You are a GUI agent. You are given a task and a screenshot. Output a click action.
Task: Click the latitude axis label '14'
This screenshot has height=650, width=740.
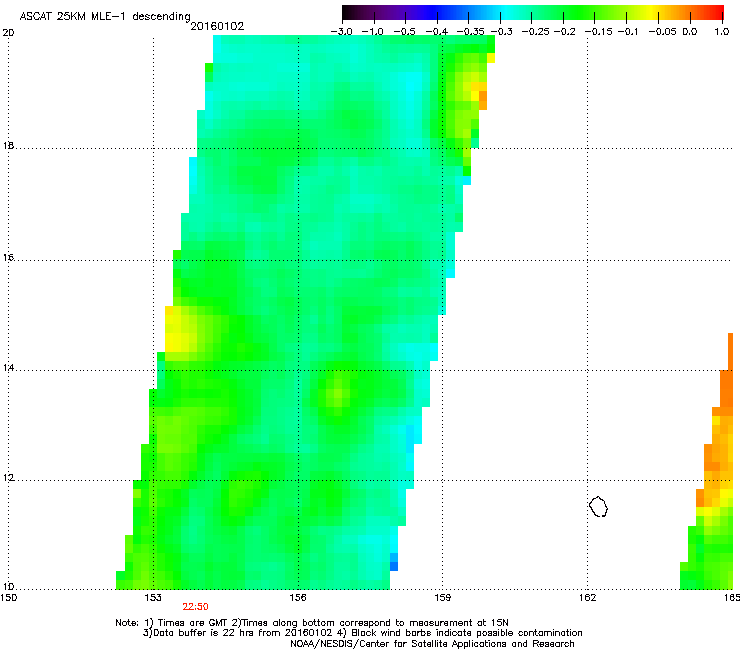8,368
